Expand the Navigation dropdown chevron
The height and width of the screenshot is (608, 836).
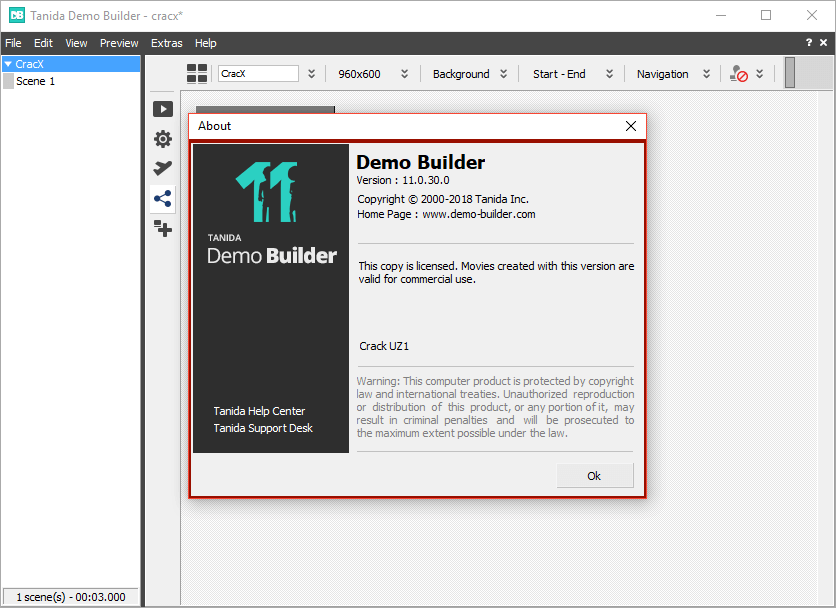(x=706, y=74)
